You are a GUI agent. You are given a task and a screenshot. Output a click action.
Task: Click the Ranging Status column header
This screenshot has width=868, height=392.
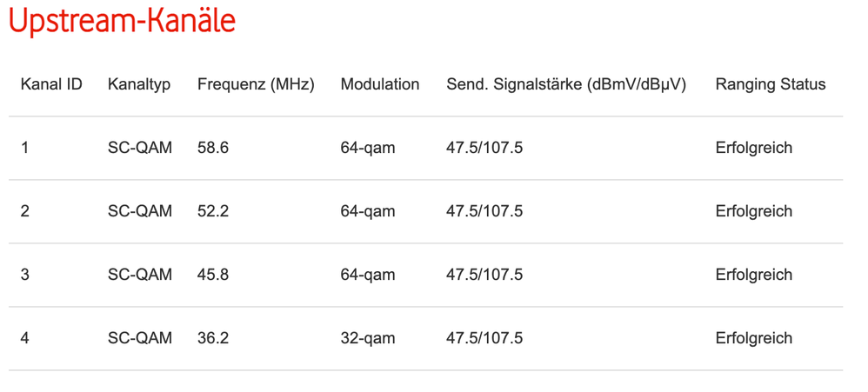click(x=771, y=84)
